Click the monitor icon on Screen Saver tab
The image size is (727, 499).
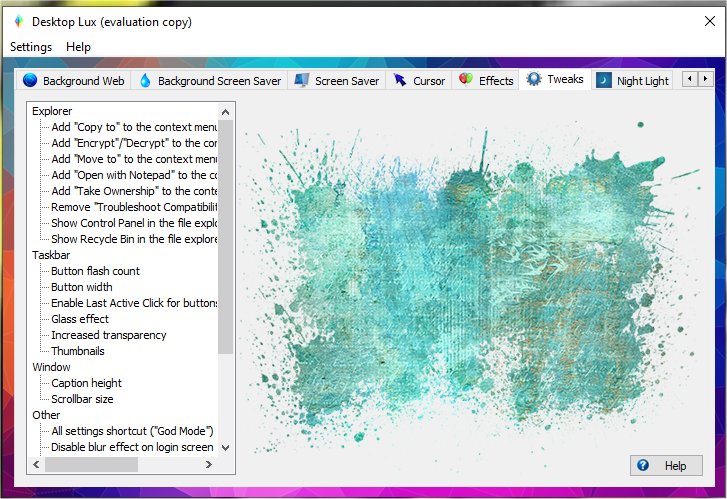(302, 80)
